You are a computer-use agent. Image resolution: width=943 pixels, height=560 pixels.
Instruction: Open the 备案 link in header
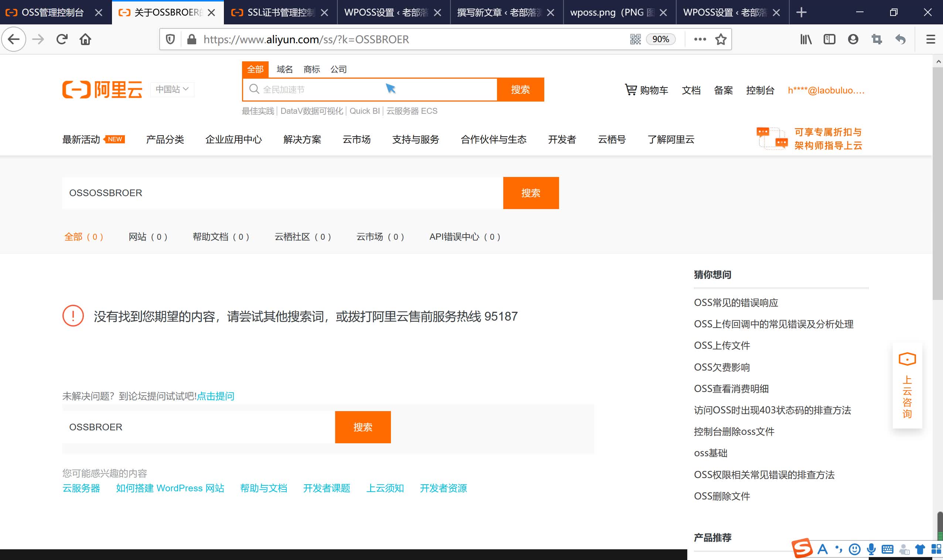click(x=723, y=90)
